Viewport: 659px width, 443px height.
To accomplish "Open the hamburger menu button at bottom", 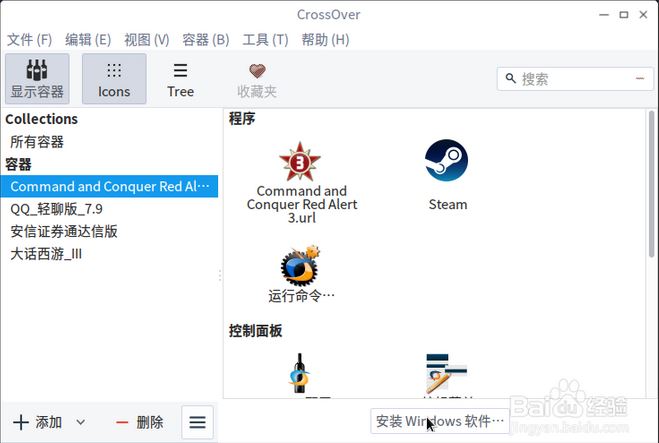I will pyautogui.click(x=197, y=422).
